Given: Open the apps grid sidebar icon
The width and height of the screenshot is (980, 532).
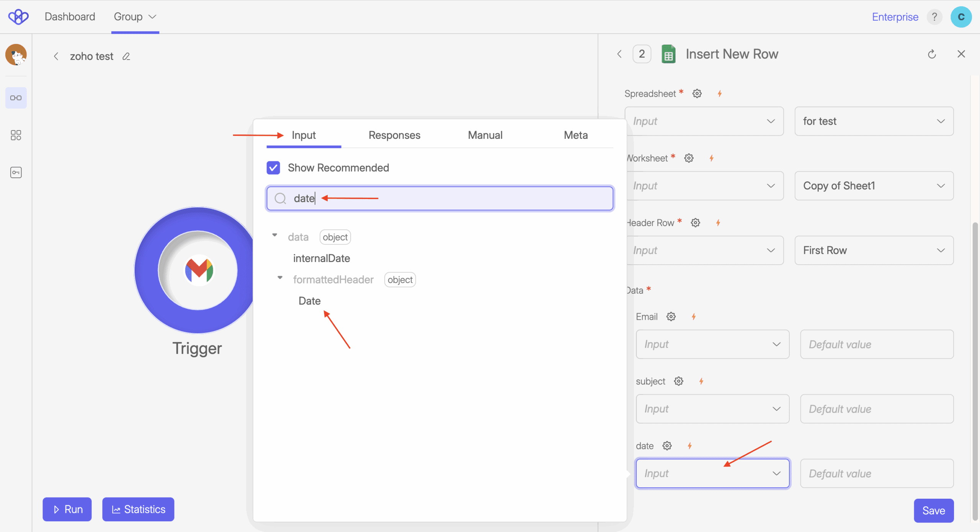Looking at the screenshot, I should pyautogui.click(x=16, y=135).
